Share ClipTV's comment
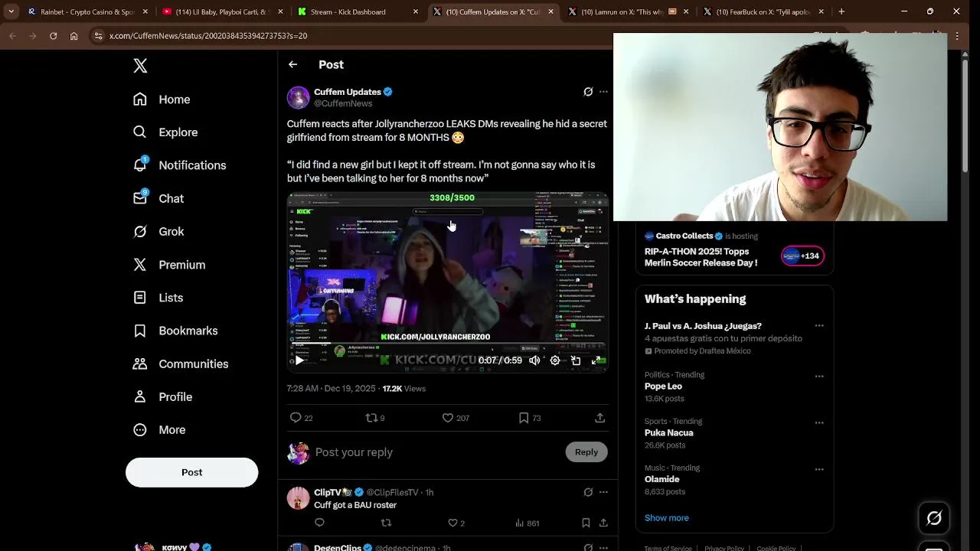This screenshot has height=551, width=980. 603,523
